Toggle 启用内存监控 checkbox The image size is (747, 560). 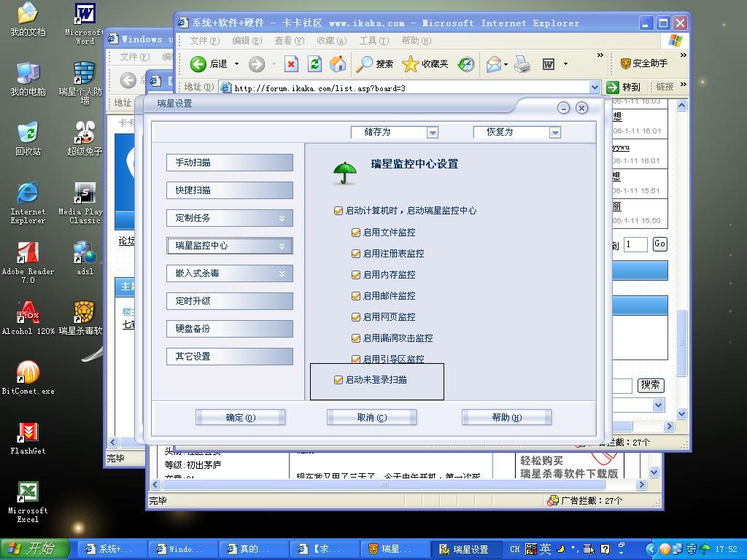[355, 275]
